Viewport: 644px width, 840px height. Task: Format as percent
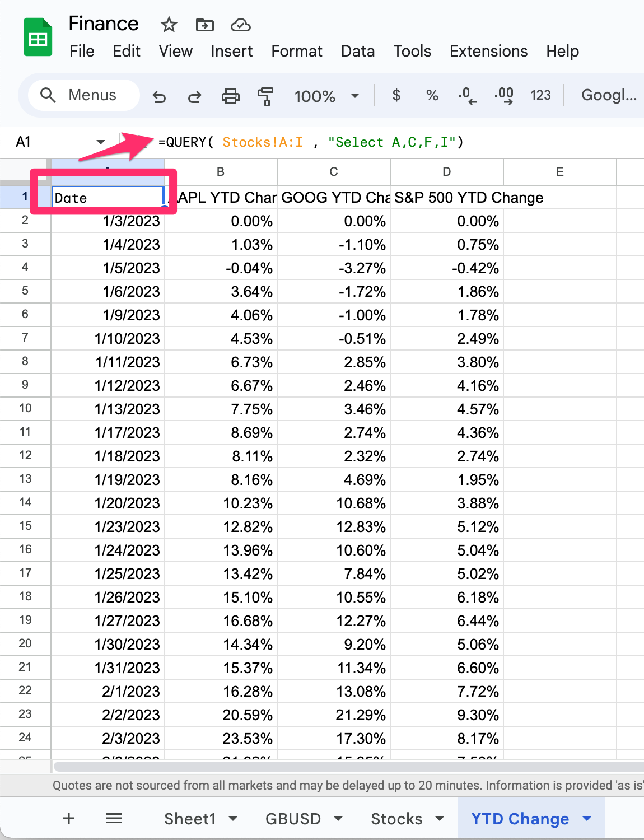click(x=432, y=95)
